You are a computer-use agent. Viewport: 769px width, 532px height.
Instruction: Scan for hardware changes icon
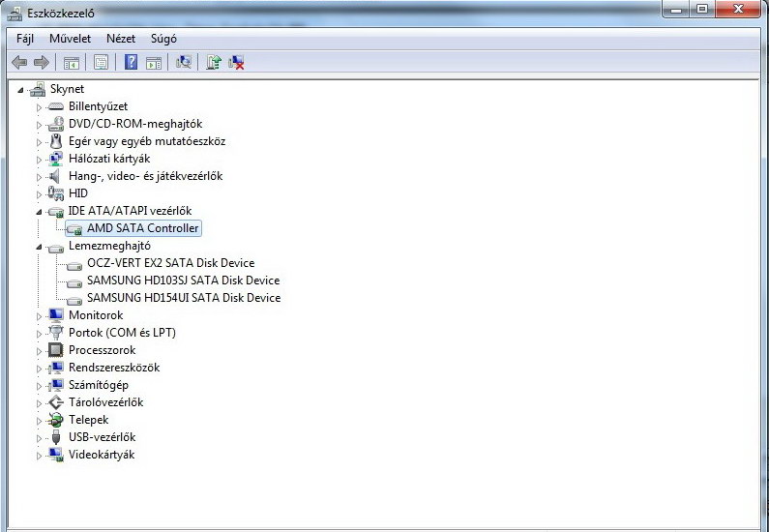point(184,62)
